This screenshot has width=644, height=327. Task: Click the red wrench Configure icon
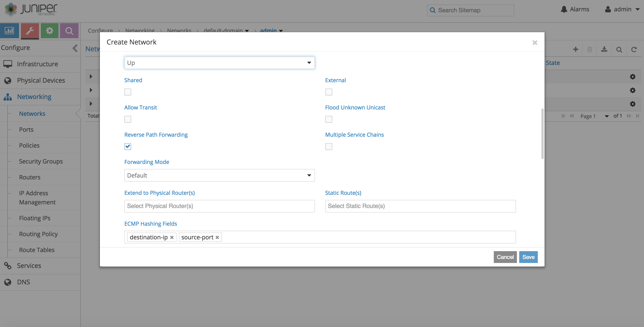point(30,30)
